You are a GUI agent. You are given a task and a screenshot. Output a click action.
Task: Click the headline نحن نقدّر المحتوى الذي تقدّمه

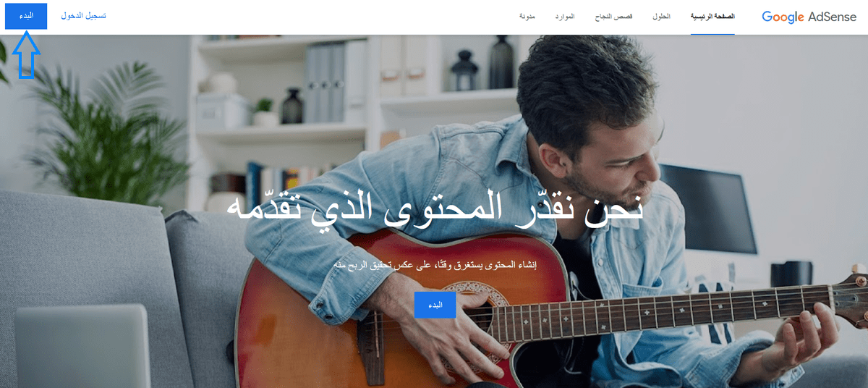pyautogui.click(x=435, y=208)
